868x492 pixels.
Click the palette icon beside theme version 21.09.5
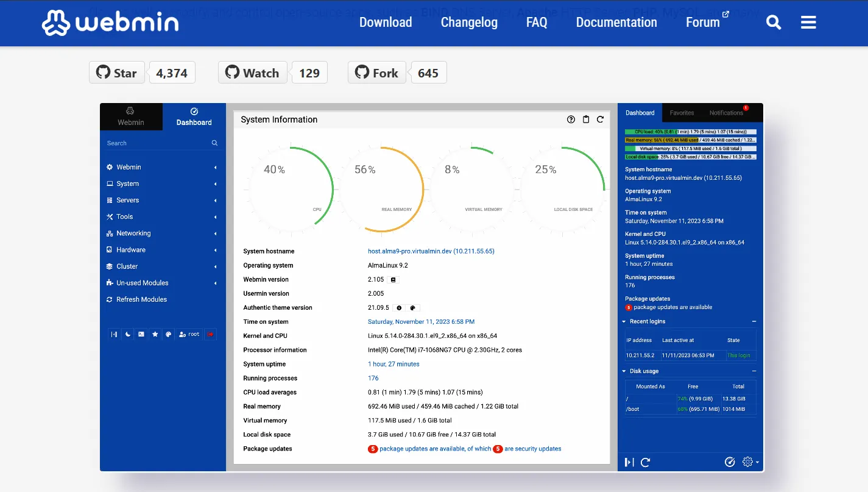412,308
